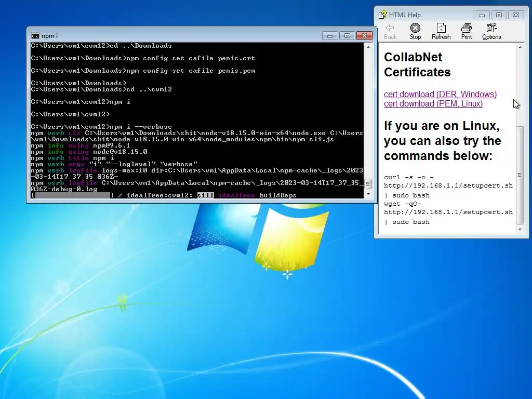Click the 'cd ..\cvm12' command line
The image size is (532, 399).
coord(101,89)
